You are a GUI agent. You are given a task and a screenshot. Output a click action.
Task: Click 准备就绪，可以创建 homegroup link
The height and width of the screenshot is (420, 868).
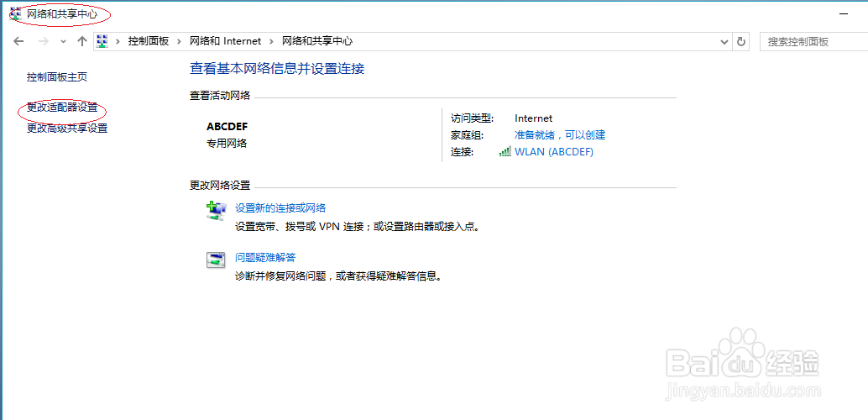point(560,134)
